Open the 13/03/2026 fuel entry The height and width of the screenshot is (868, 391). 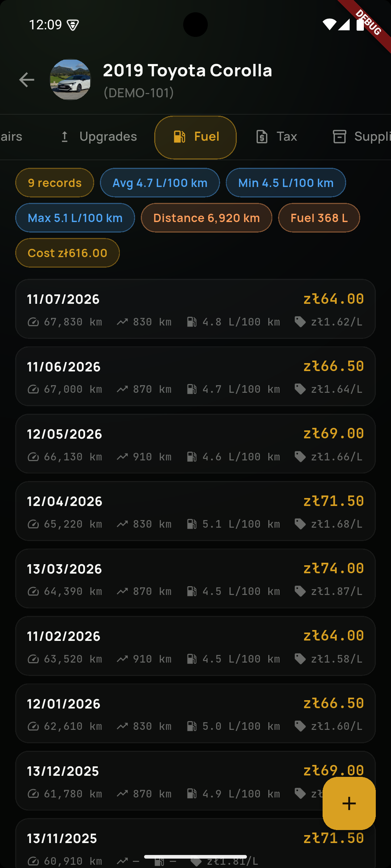point(195,579)
